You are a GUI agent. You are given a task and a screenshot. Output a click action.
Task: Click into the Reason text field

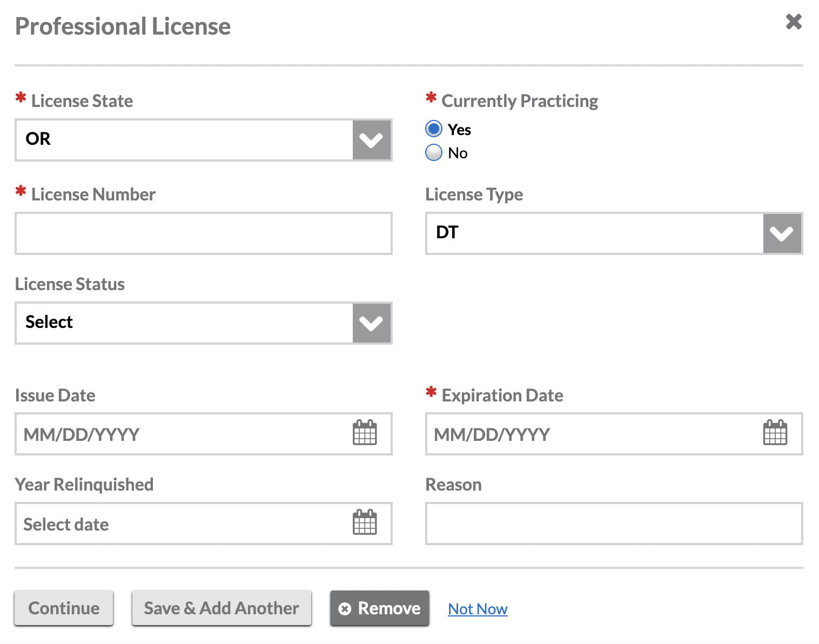click(614, 524)
